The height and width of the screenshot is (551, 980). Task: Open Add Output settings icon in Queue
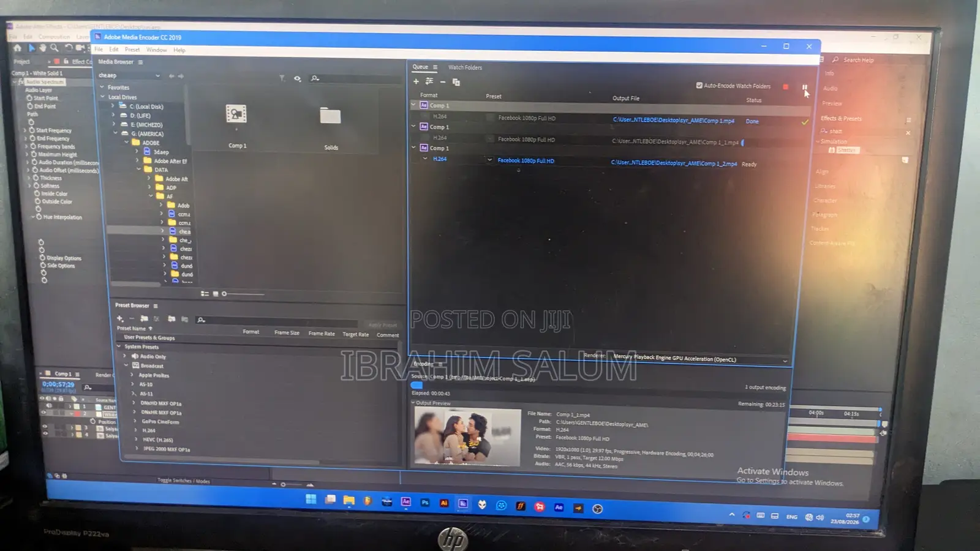[x=429, y=81]
